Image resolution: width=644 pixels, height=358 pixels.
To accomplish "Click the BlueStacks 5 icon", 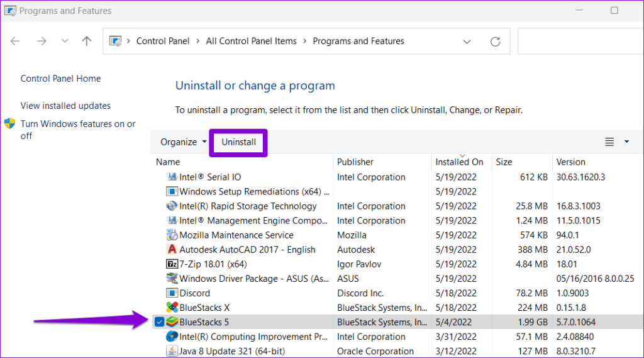I will point(172,322).
